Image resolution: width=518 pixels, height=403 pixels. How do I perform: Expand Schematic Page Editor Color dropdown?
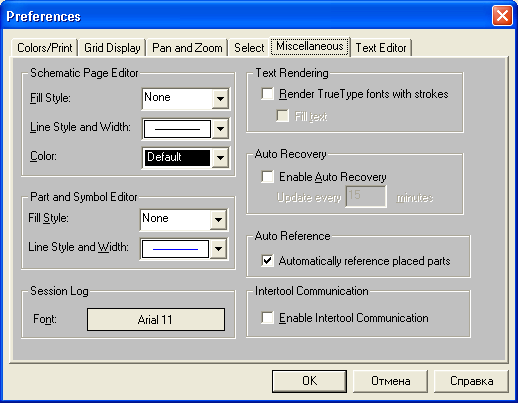tap(220, 157)
